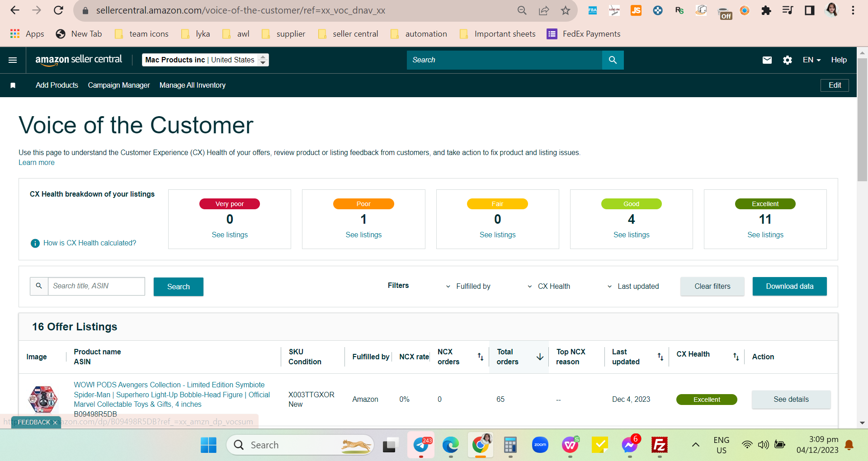This screenshot has width=868, height=461.
Task: Expand the Fulfilled by filter
Action: [x=468, y=287]
